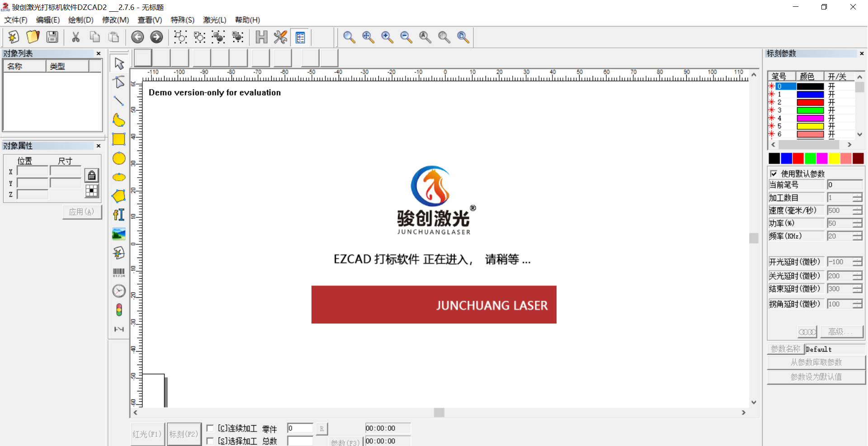Pick the blue palette swatch
868x446 pixels.
(786, 158)
